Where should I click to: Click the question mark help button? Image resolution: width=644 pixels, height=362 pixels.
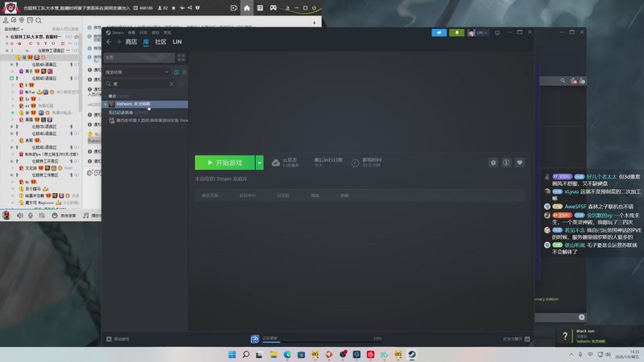565,336
